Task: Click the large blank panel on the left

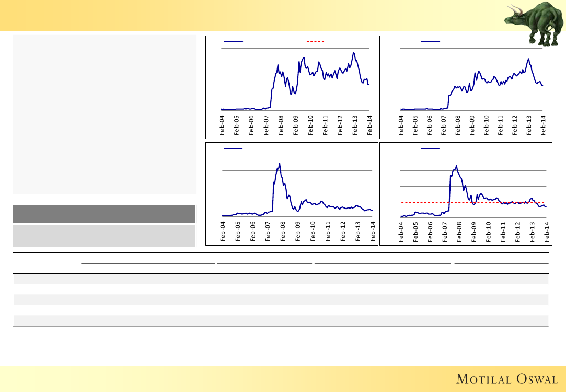Action: tap(104, 115)
